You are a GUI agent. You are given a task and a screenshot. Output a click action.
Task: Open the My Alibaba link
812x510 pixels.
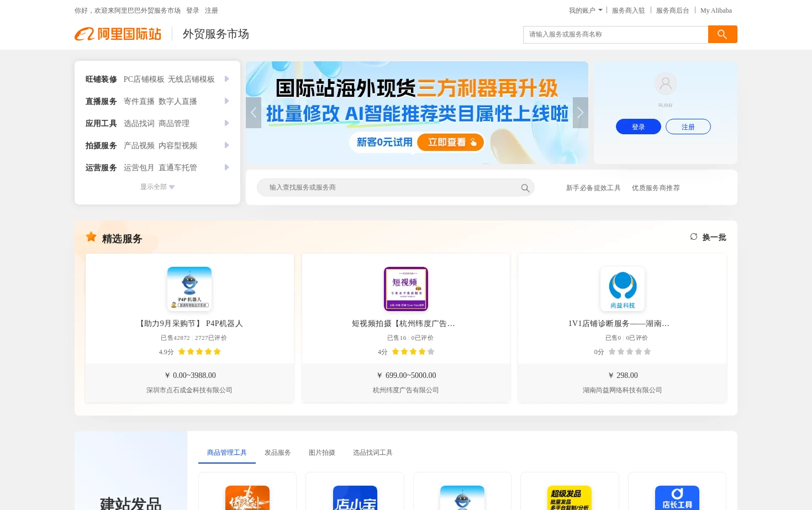716,10
